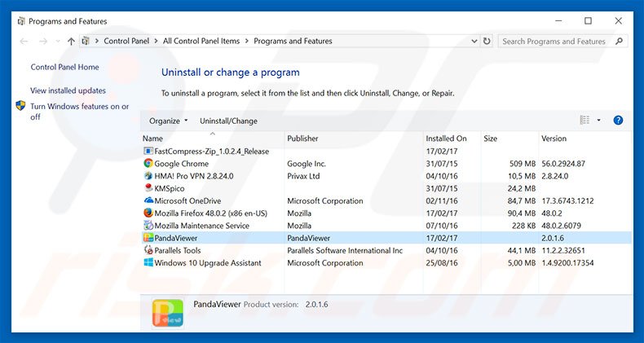Click the Programs and Features title bar icon
Screen dimensions: 644x343
tap(21, 21)
